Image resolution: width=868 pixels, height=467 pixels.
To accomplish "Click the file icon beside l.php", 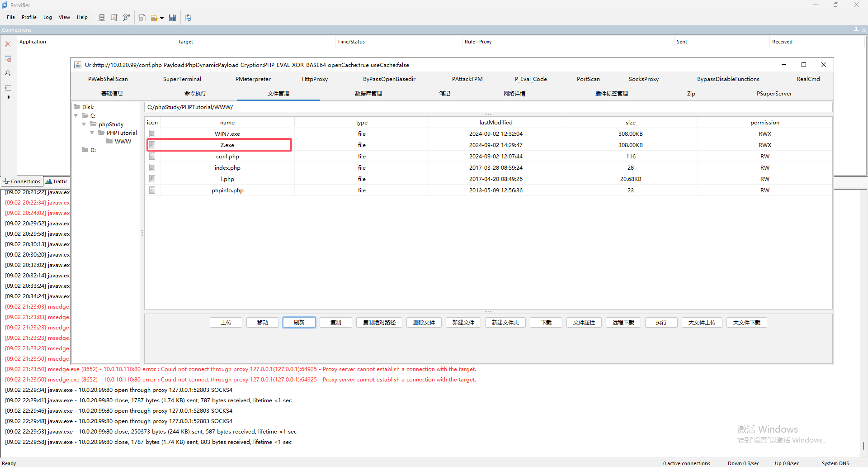I will point(152,179).
